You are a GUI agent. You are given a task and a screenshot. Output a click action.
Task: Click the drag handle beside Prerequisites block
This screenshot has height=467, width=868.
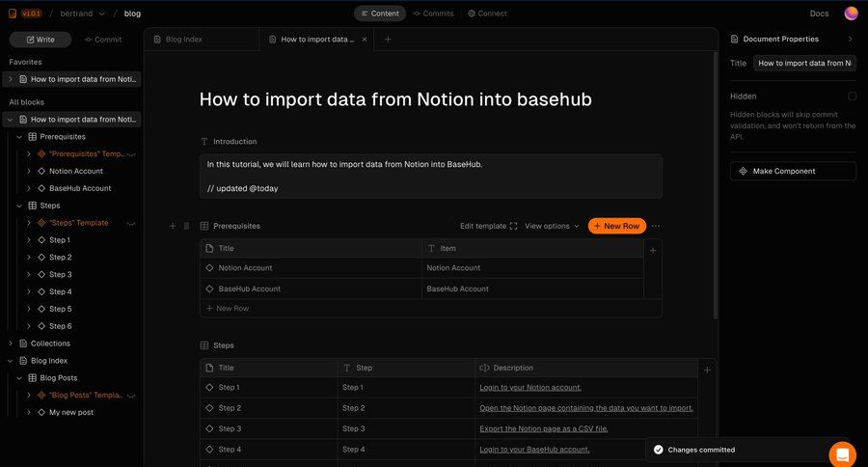coord(186,226)
